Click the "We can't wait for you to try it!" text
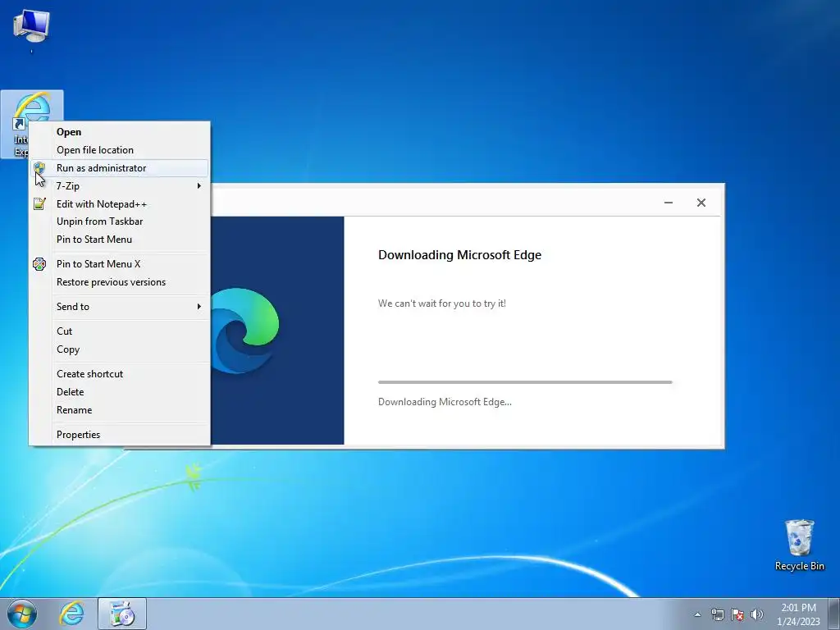This screenshot has height=630, width=840. point(442,304)
